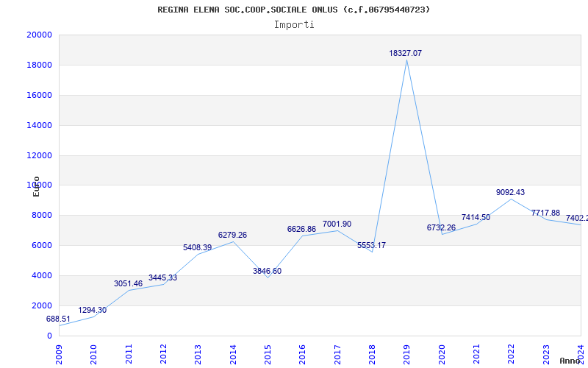This screenshot has height=368, width=588.
Task: Click the 2013 year axis label
Action: tap(198, 355)
